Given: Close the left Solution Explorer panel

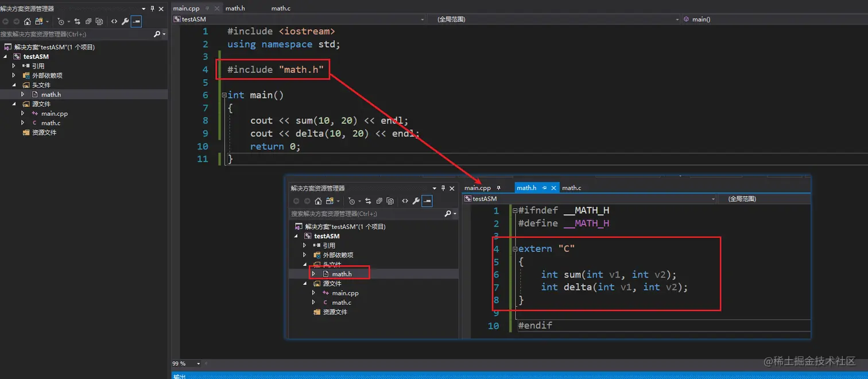Looking at the screenshot, I should 161,9.
